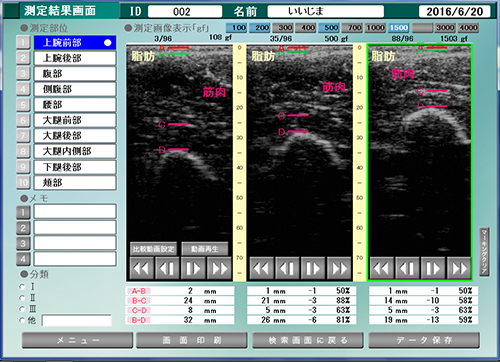This screenshot has width=500, height=362.
Task: Rewind first ultrasound image to start
Action: tap(141, 268)
